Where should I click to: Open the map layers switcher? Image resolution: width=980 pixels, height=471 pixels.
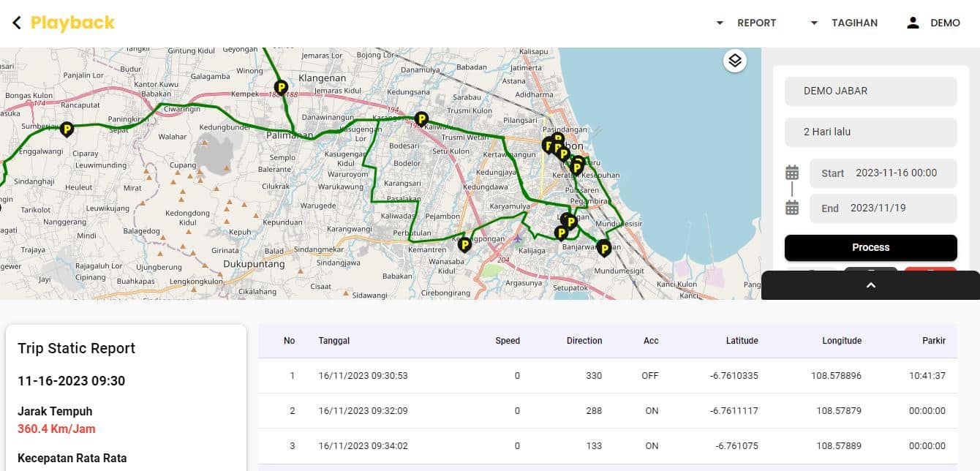(x=735, y=61)
